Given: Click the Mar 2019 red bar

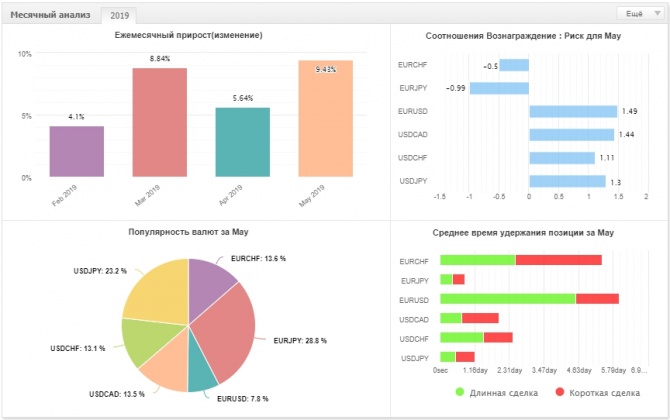Looking at the screenshot, I should [x=159, y=122].
